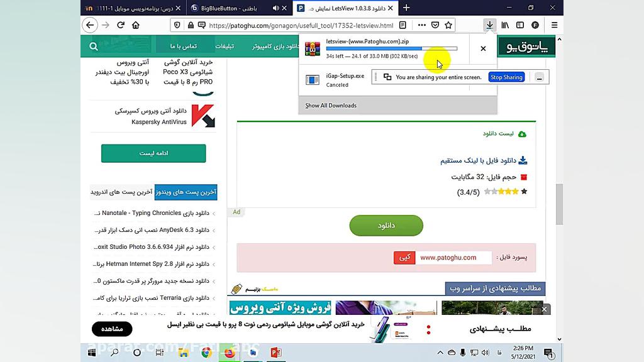The image size is (644, 362).
Task: Cancel the letsview zip download with X
Action: [483, 48]
